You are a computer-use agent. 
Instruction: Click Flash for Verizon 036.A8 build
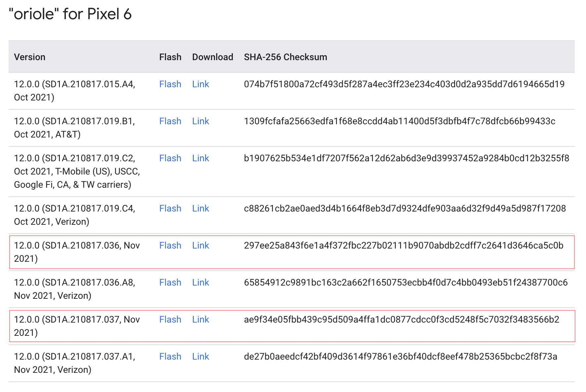click(170, 283)
